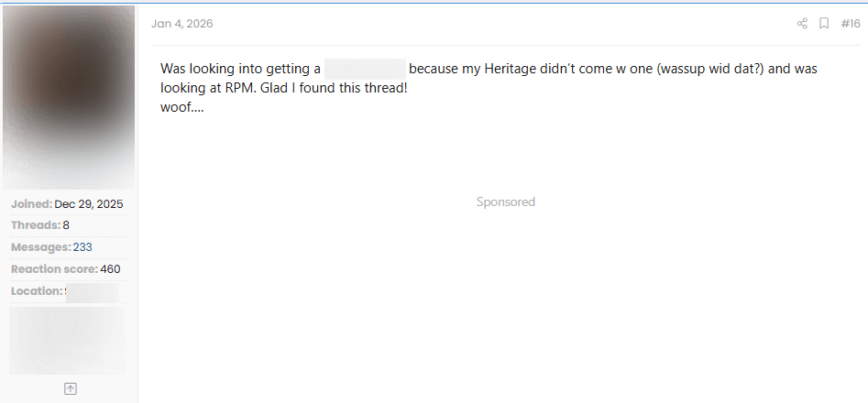Viewport: 868px width, 403px height.
Task: Click the share icon on post #16
Action: point(802,24)
